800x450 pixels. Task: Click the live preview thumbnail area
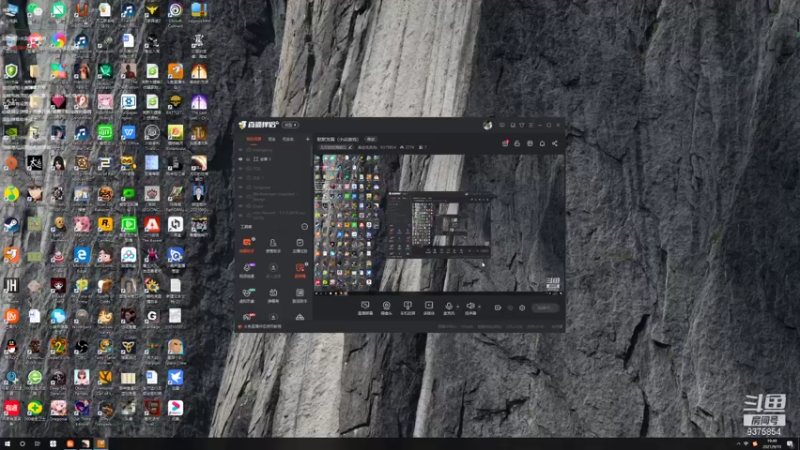point(439,223)
